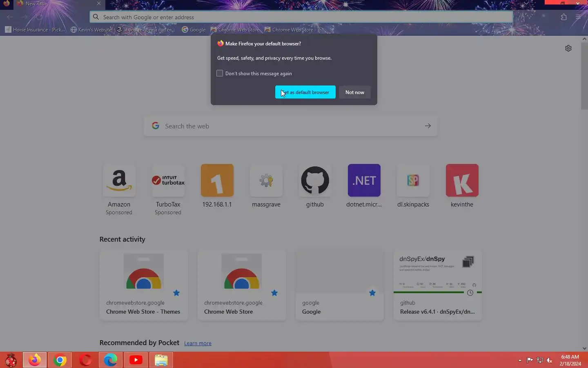The height and width of the screenshot is (368, 588).
Task: Click the scrollbar down arrow
Action: click(584, 348)
